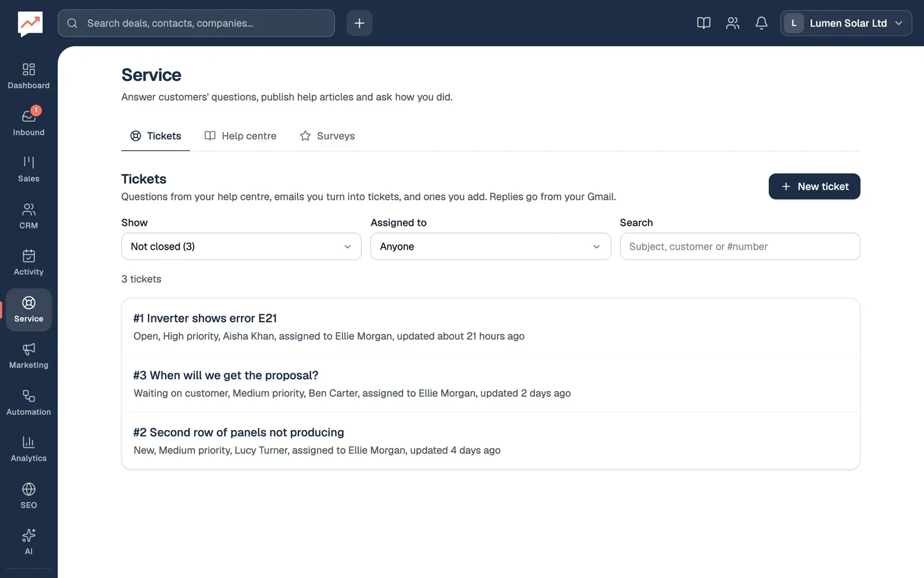The image size is (924, 578).
Task: Focus the global search deals, contacts field
Action: [x=196, y=23]
